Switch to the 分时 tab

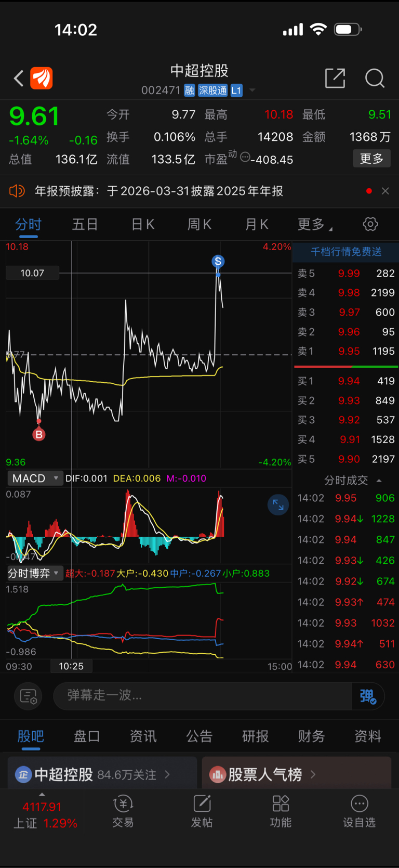28,224
